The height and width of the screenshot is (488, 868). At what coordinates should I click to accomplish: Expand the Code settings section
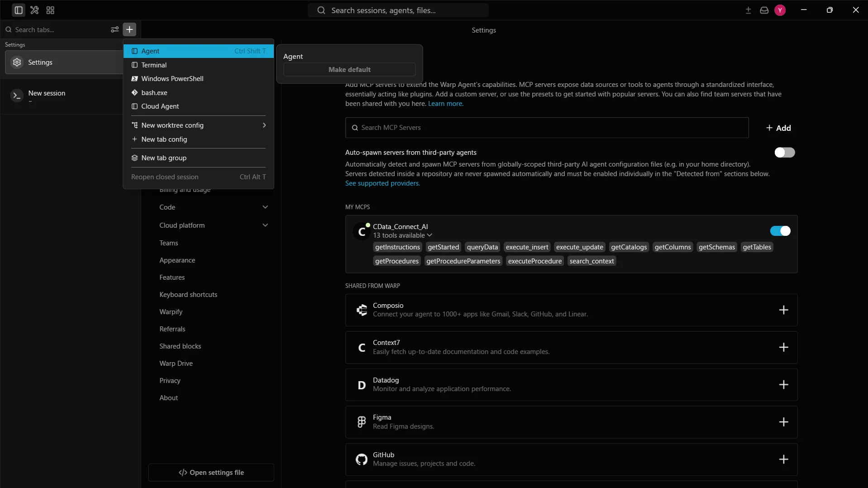214,207
